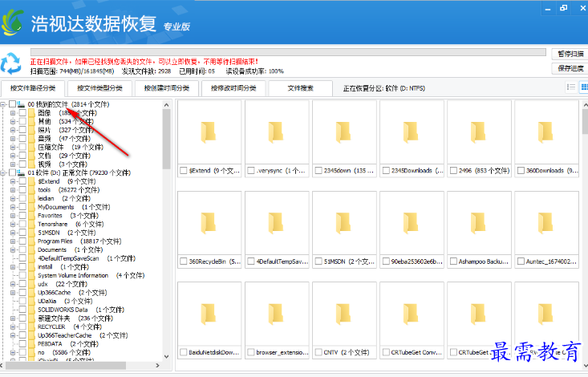Image resolution: width=588 pixels, height=377 pixels.
Task: Open the 按修改时间分类 tab
Action: coord(233,88)
